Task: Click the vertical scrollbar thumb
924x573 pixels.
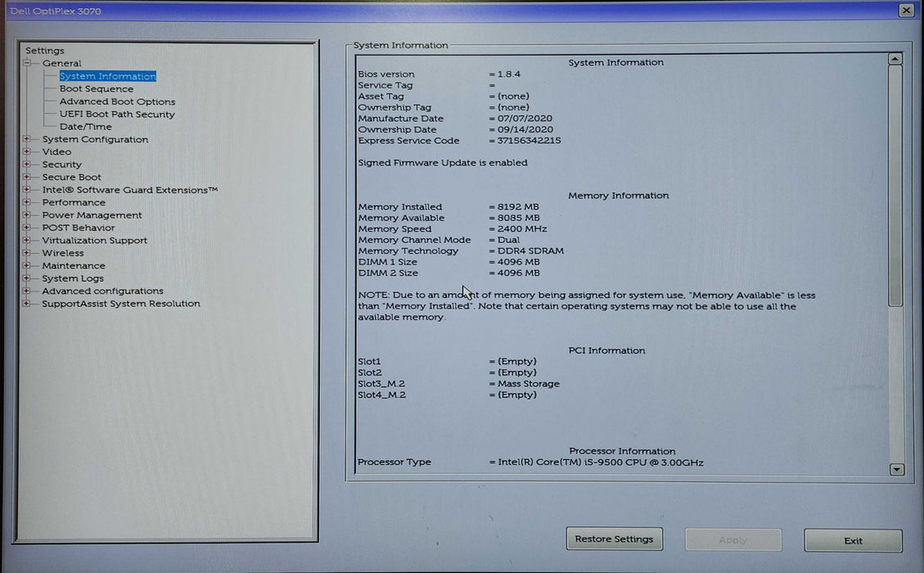Action: click(895, 186)
